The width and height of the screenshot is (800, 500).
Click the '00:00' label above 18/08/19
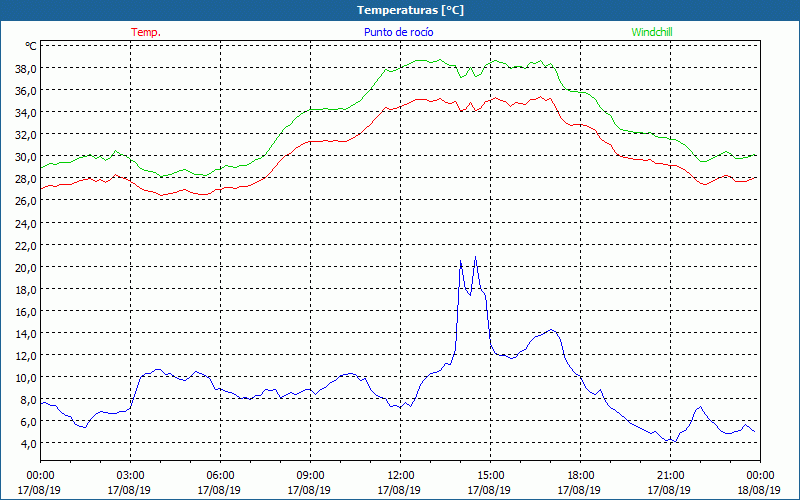pyautogui.click(x=760, y=475)
